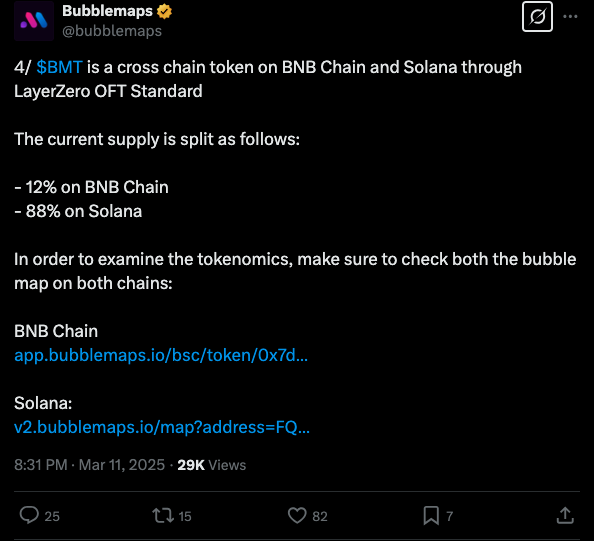Screen dimensions: 594x541
Task: Open the 29K Views analytics
Action: click(211, 465)
